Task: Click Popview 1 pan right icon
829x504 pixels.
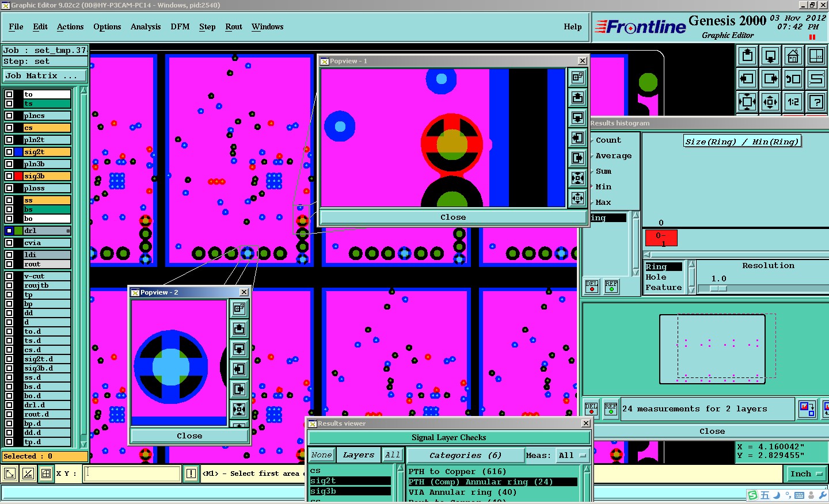Action: 578,158
